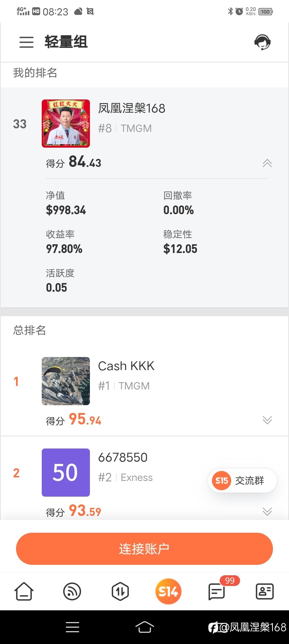
Task: Open the trading arrows hexagon icon
Action: tap(120, 591)
